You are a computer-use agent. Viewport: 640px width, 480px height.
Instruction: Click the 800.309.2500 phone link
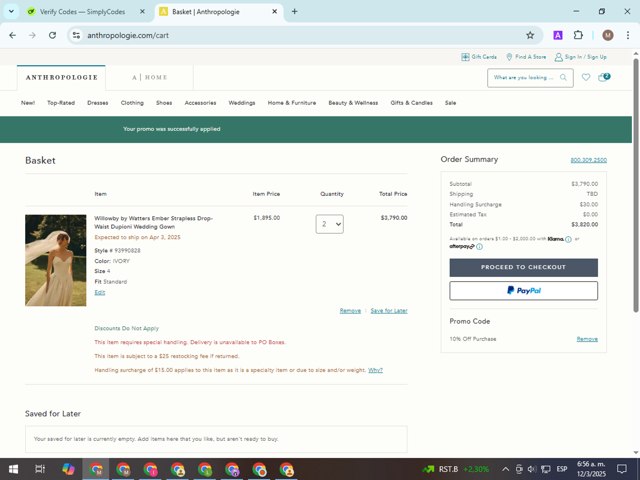[x=589, y=160]
